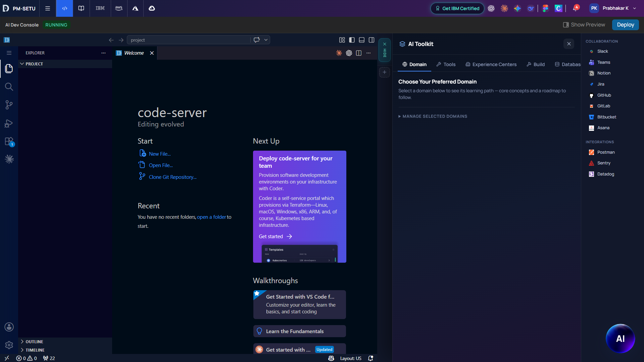This screenshot has height=362, width=644.
Task: Select the Welcome editor tab
Action: pyautogui.click(x=134, y=53)
